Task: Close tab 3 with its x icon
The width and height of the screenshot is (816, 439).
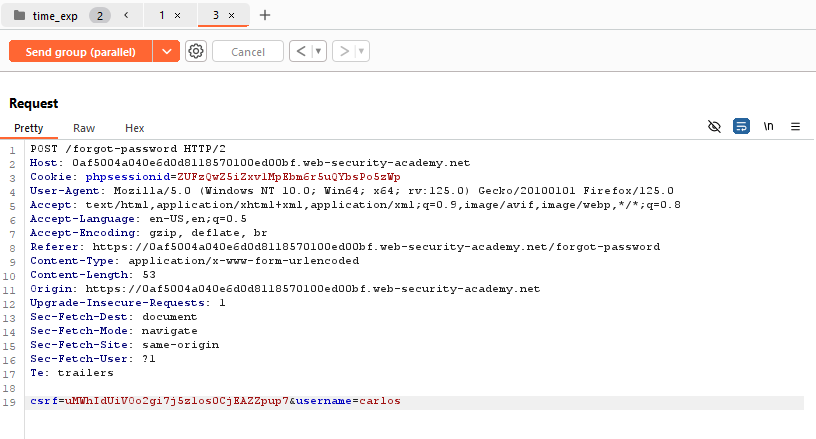Action: [x=232, y=16]
